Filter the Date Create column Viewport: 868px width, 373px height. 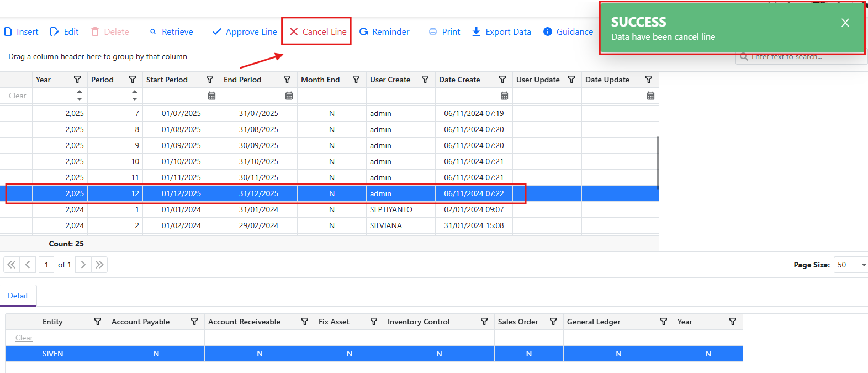[502, 80]
